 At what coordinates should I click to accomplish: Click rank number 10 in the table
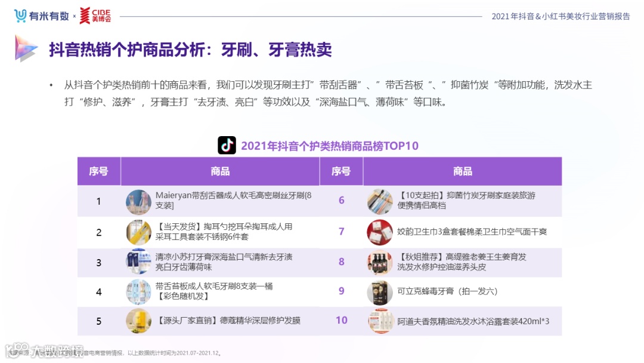tap(342, 320)
